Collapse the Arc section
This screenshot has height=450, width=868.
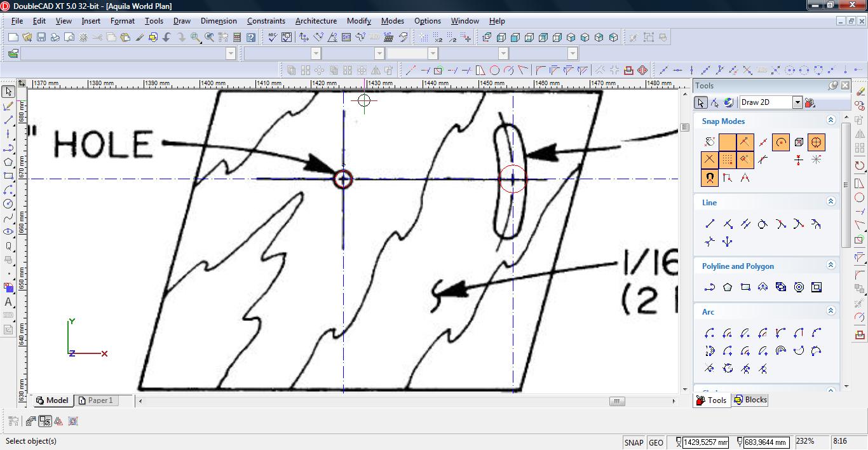click(831, 311)
